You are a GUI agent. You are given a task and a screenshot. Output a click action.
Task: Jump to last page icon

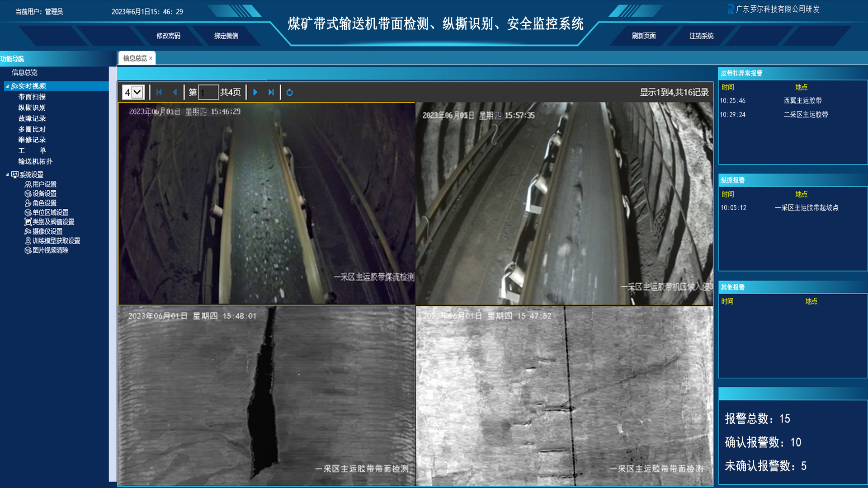tap(271, 92)
